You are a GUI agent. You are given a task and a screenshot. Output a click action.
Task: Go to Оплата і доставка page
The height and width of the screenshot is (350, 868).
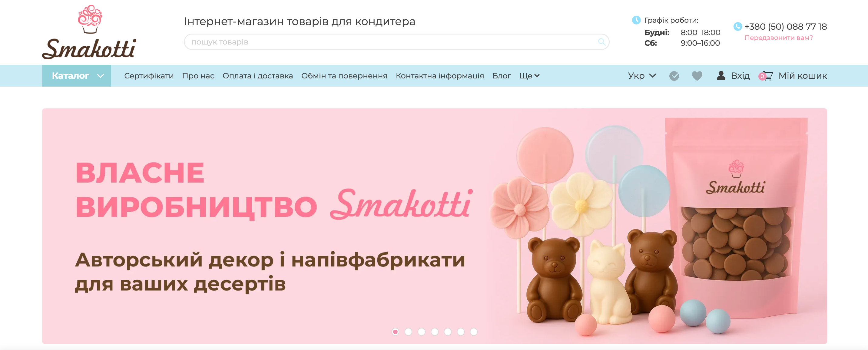coord(257,76)
